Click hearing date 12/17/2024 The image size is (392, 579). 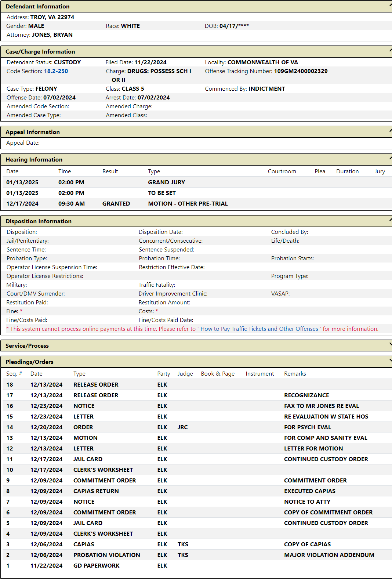[22, 204]
